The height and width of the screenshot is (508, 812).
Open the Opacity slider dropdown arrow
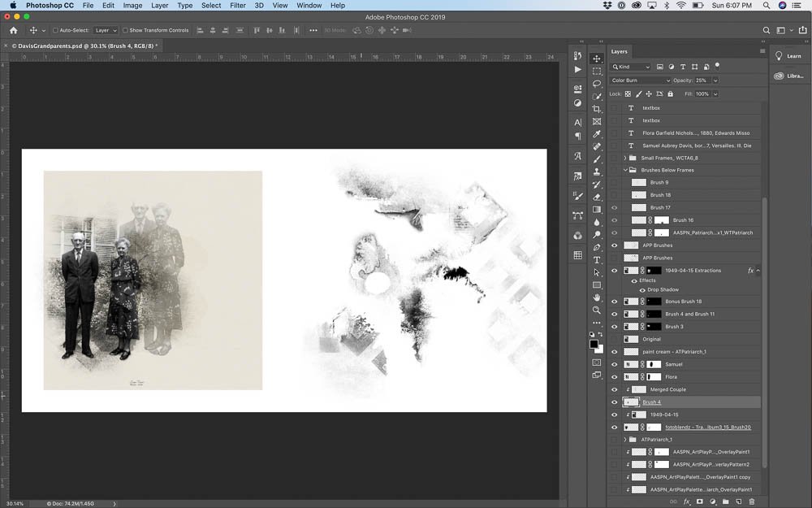point(715,80)
